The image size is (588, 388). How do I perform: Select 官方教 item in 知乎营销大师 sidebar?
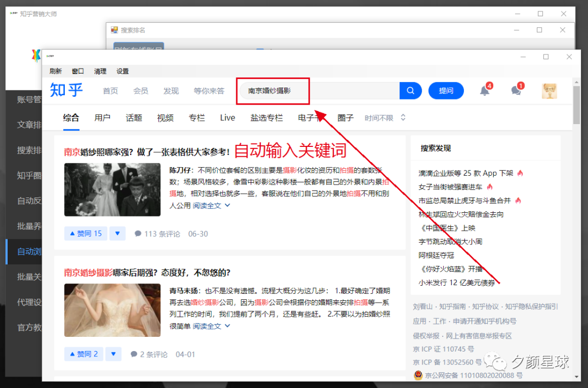click(x=24, y=327)
